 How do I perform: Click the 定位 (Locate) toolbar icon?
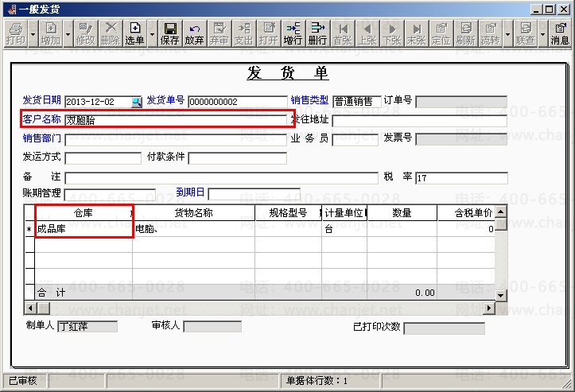(x=441, y=33)
